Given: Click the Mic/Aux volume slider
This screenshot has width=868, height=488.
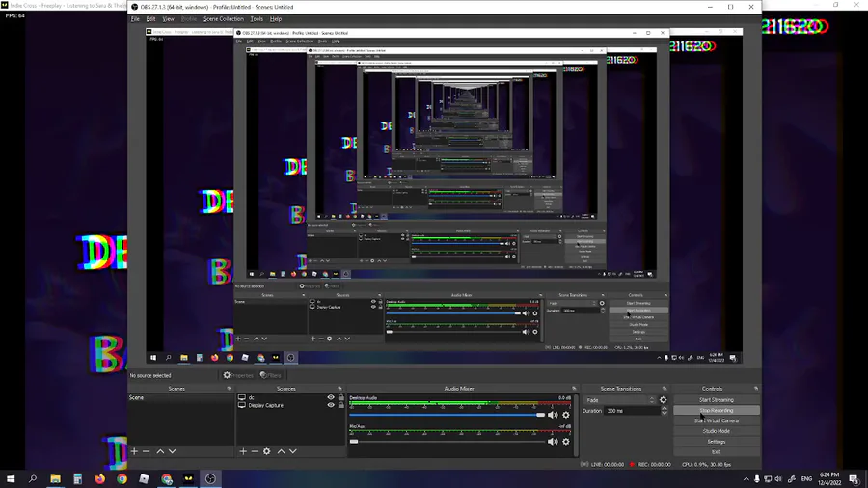Looking at the screenshot, I should [448, 442].
